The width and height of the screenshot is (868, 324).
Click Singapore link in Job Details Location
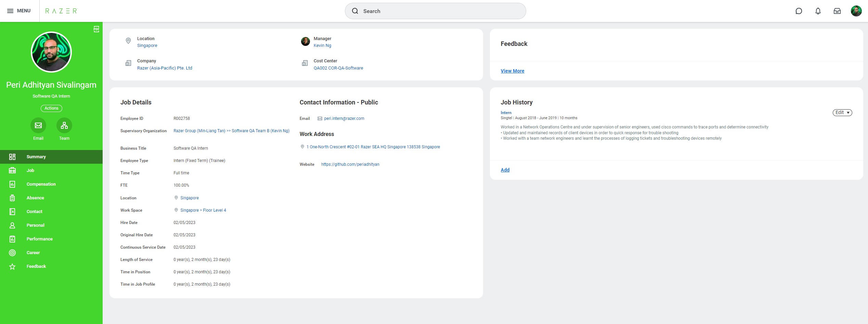coord(190,198)
